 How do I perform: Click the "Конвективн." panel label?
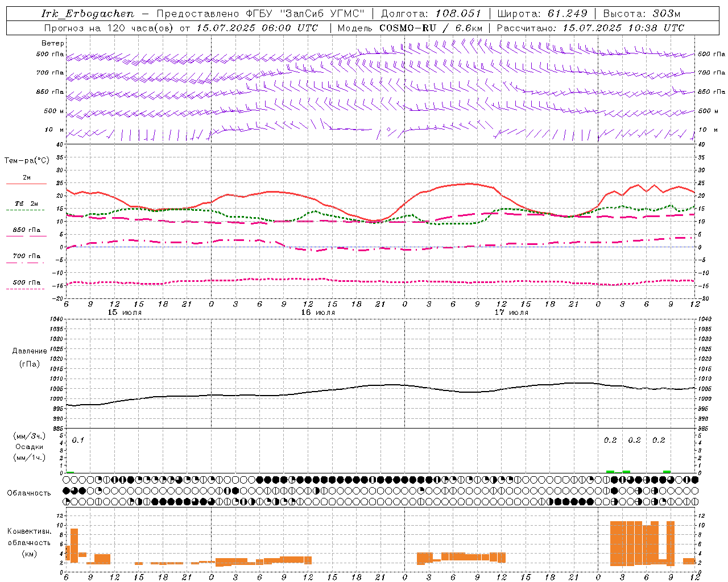(30, 531)
